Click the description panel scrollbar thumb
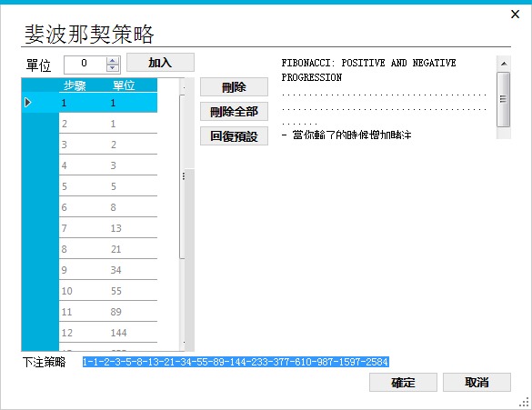532x410 pixels. (504, 99)
